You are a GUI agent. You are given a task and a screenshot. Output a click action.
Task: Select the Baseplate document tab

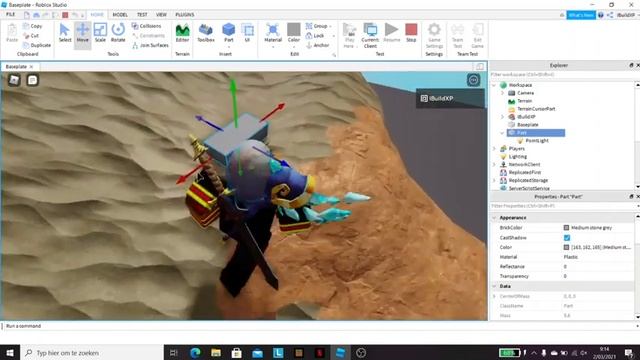coord(16,67)
